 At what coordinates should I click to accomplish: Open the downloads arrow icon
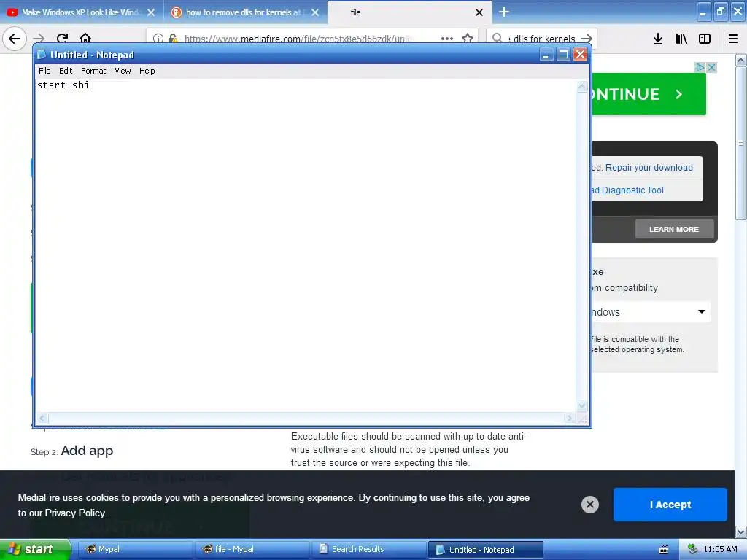(658, 39)
